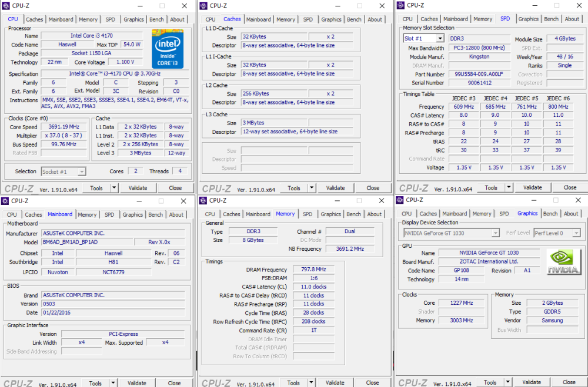Click Tools button in the SPD window

[491, 187]
